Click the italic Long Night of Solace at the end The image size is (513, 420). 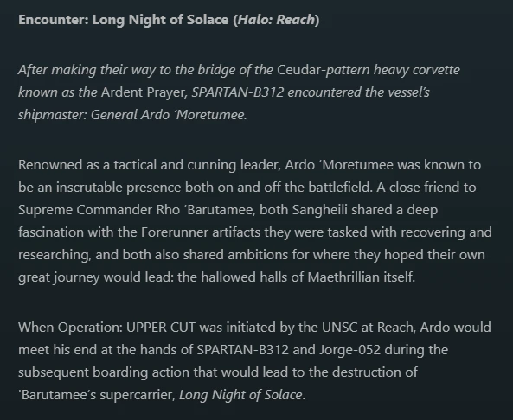[x=242, y=395]
